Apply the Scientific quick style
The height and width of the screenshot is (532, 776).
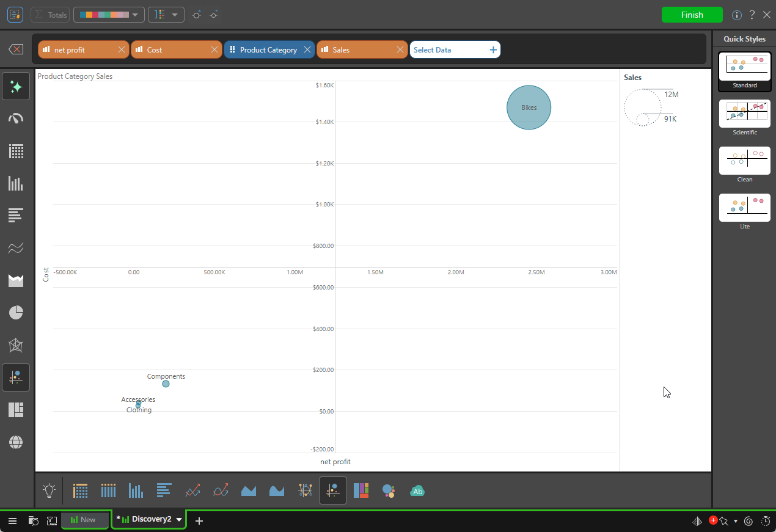tap(744, 114)
